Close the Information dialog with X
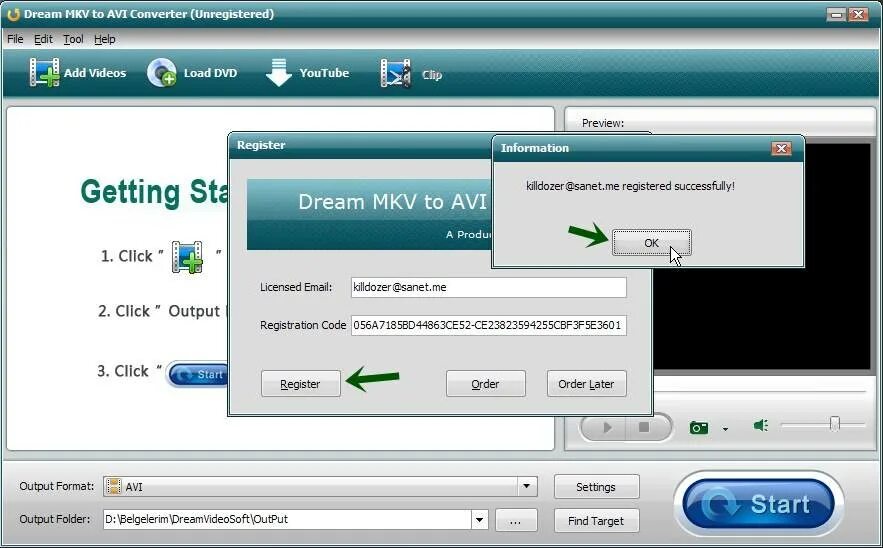The width and height of the screenshot is (883, 548). click(781, 148)
